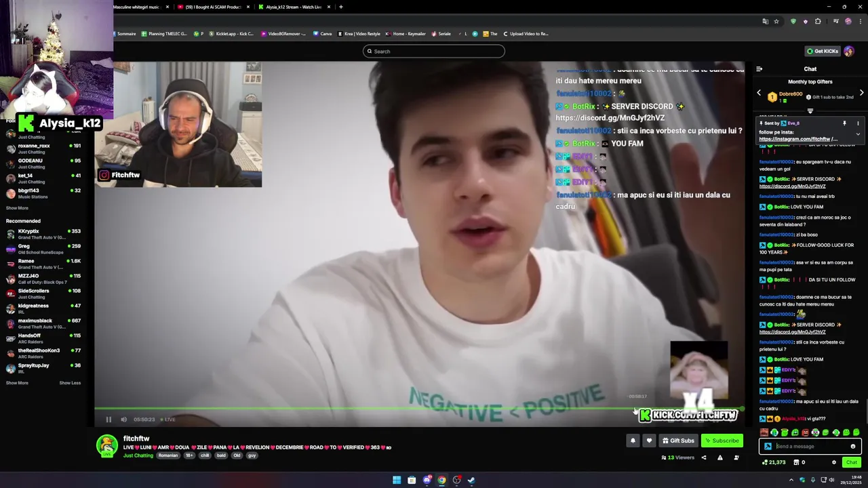Expand Show More under Recommended
Viewport: 868px width, 488px height.
tap(17, 383)
